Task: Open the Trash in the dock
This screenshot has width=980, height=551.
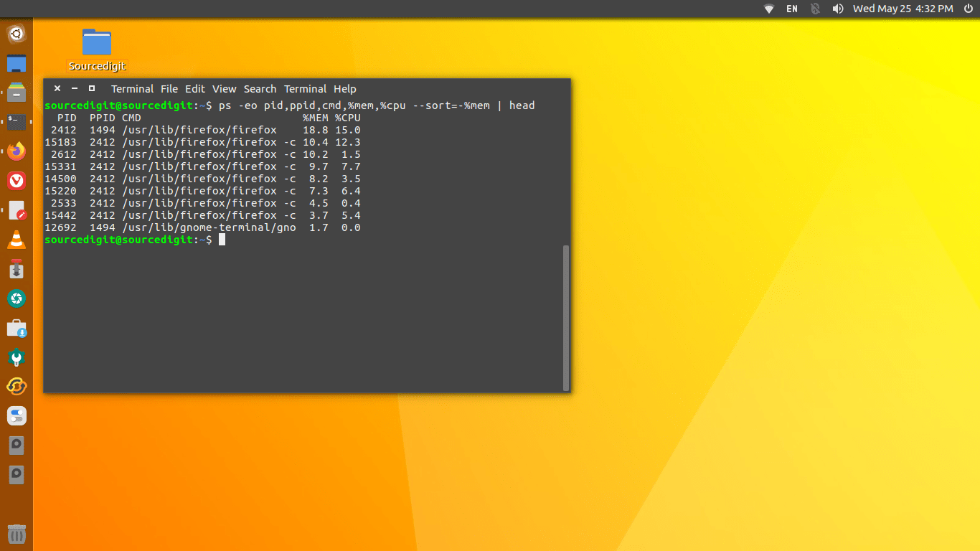Action: [17, 534]
